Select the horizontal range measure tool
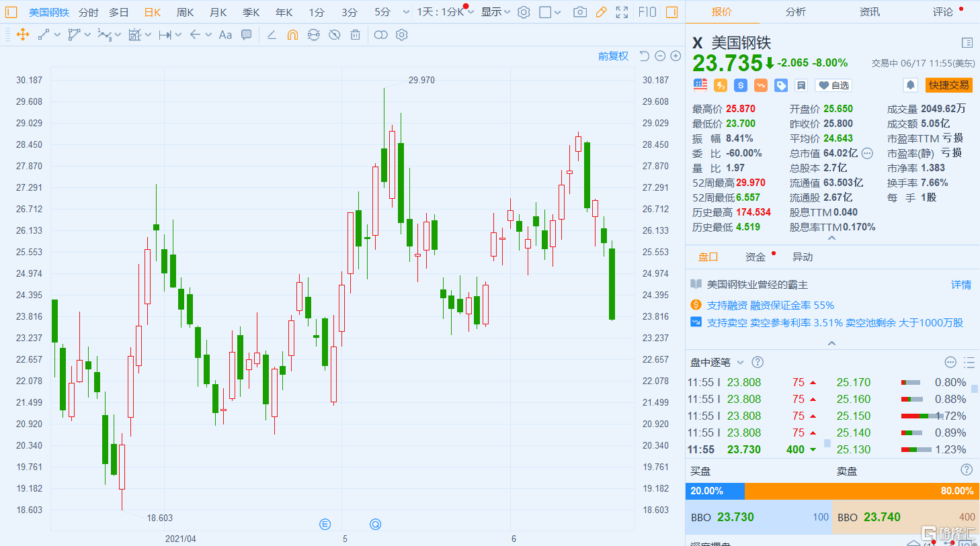 (165, 35)
